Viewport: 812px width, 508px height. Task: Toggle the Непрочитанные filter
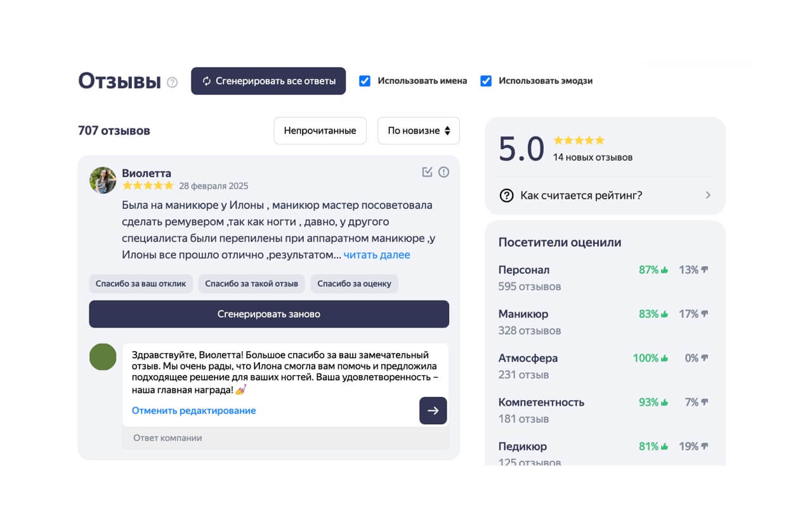320,130
